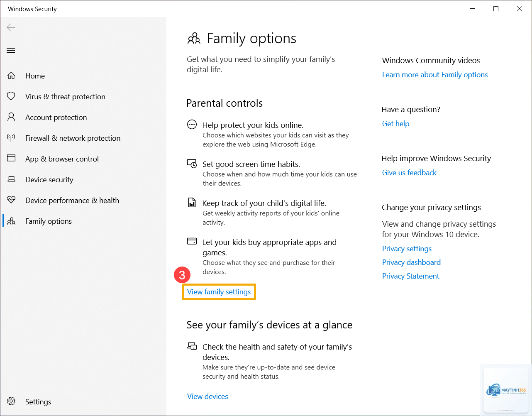This screenshot has height=416, width=532.
Task: Click Give us feedback link
Action: (x=409, y=173)
